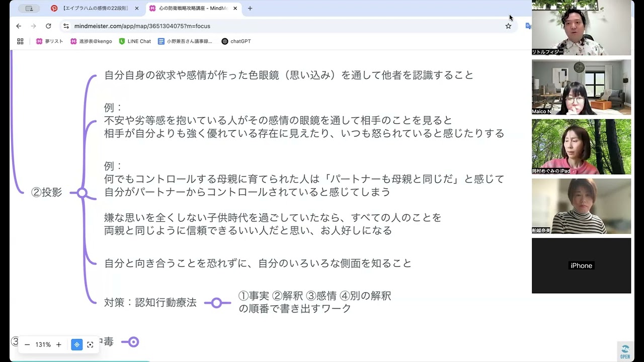Select the Maico participant video tile
Screen dimensions: 644x362
pos(581,87)
